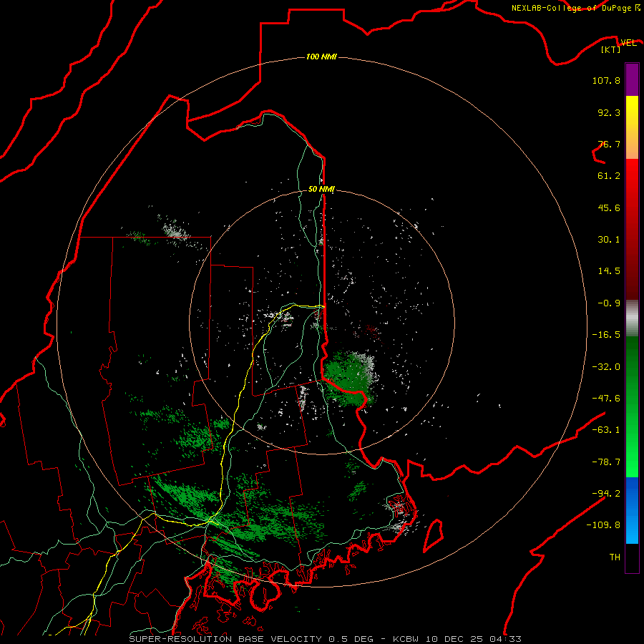Click the [KT] units label
Screen dimensions: 644x644
pyautogui.click(x=611, y=50)
